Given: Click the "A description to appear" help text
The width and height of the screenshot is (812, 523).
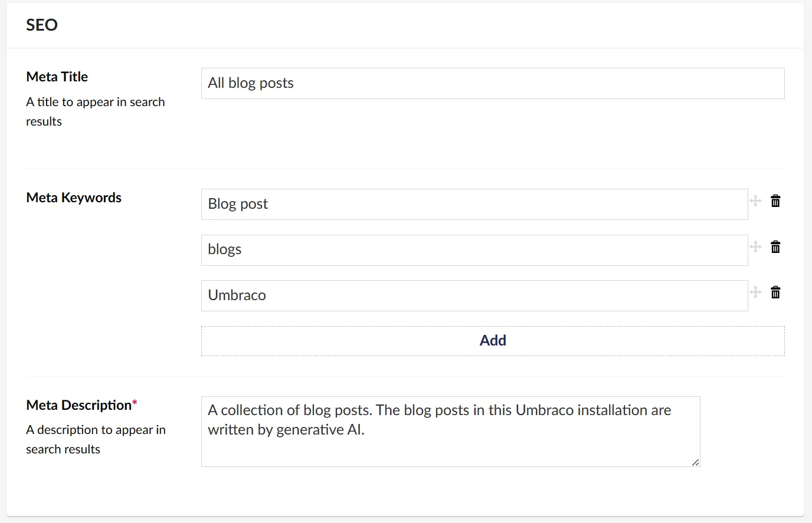Looking at the screenshot, I should coord(96,439).
